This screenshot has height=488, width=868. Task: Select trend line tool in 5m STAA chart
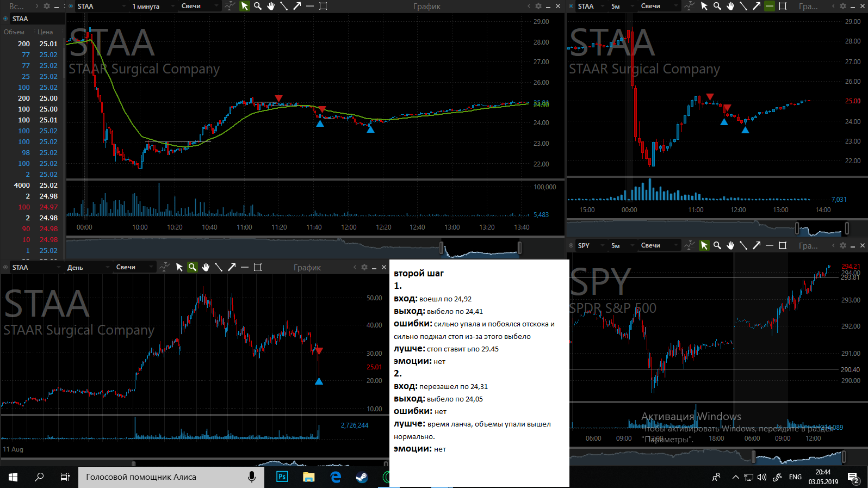(743, 6)
